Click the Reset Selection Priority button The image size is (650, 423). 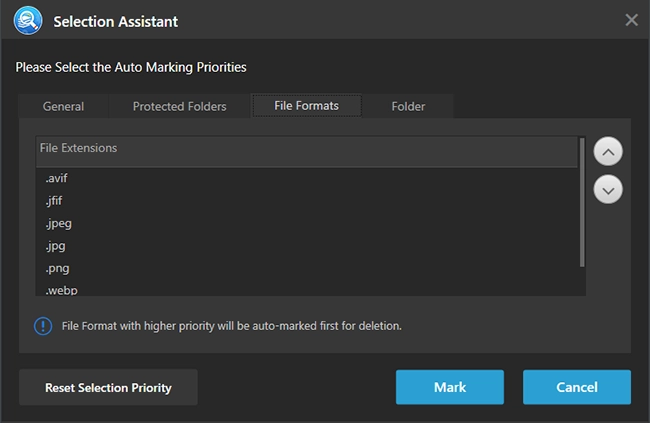pyautogui.click(x=108, y=387)
